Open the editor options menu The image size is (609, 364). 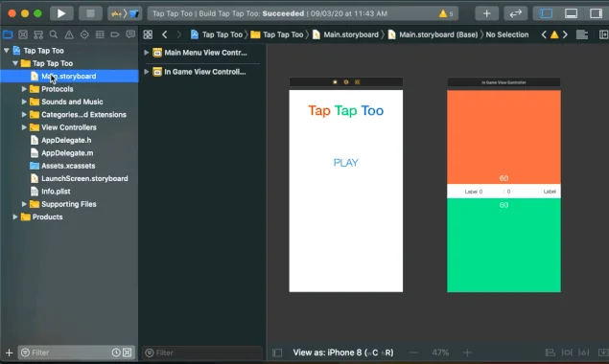coord(582,34)
